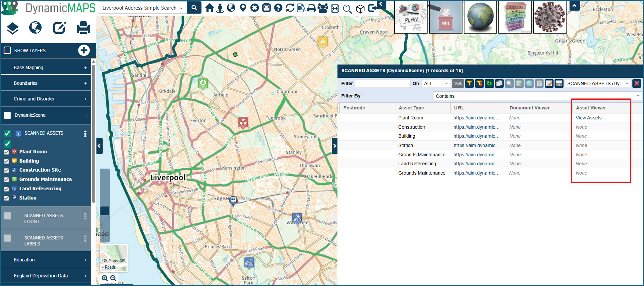Close the Scanned Assets panel with red X

point(637,83)
